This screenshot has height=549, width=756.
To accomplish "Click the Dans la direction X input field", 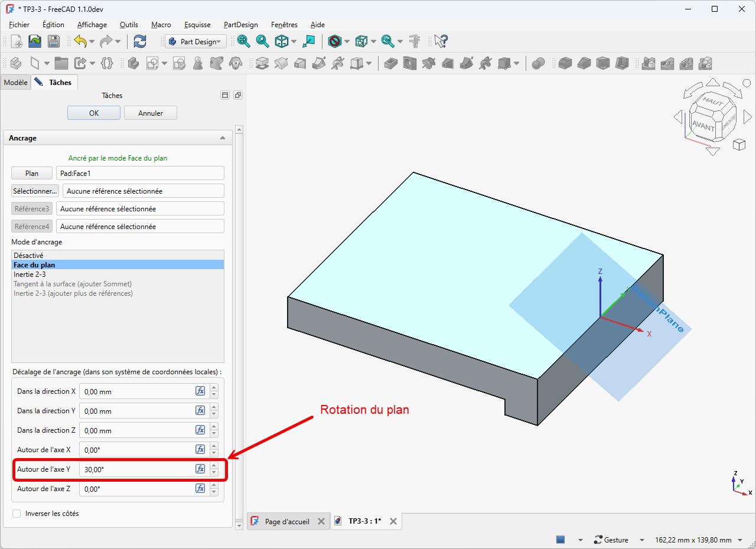I will pos(136,391).
